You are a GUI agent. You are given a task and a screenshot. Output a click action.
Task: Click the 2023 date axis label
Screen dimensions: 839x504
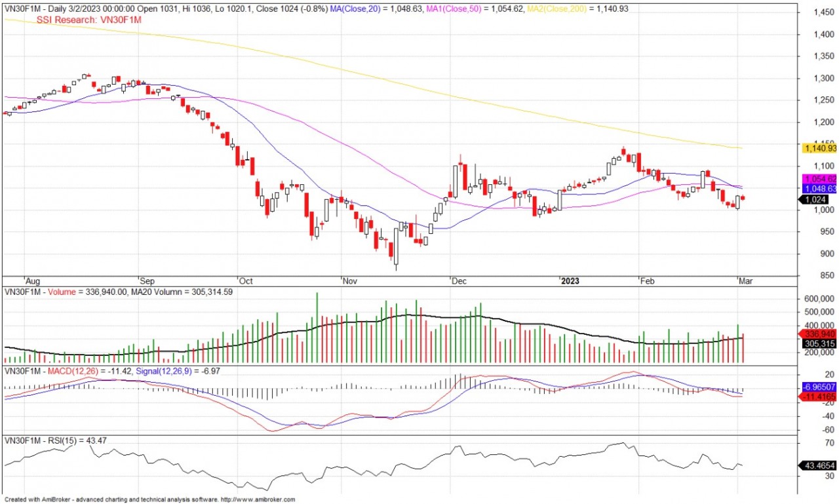(569, 281)
